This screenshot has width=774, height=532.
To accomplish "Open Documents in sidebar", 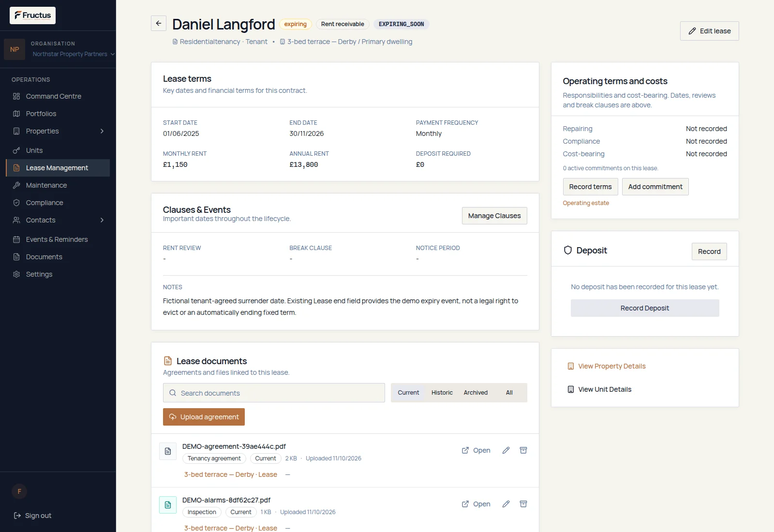I will click(58, 257).
